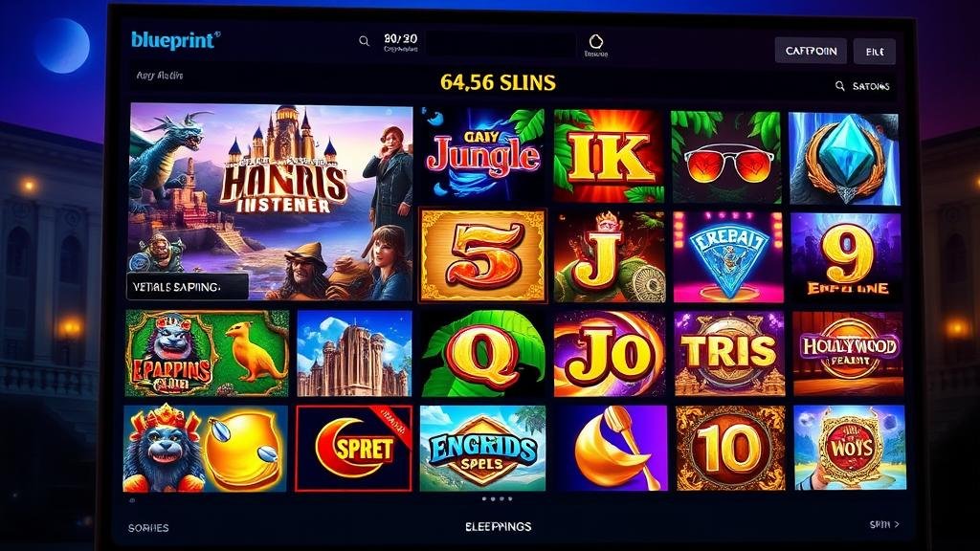Launch the Hollywood game tile
Screen dimensions: 980x551
coord(848,354)
